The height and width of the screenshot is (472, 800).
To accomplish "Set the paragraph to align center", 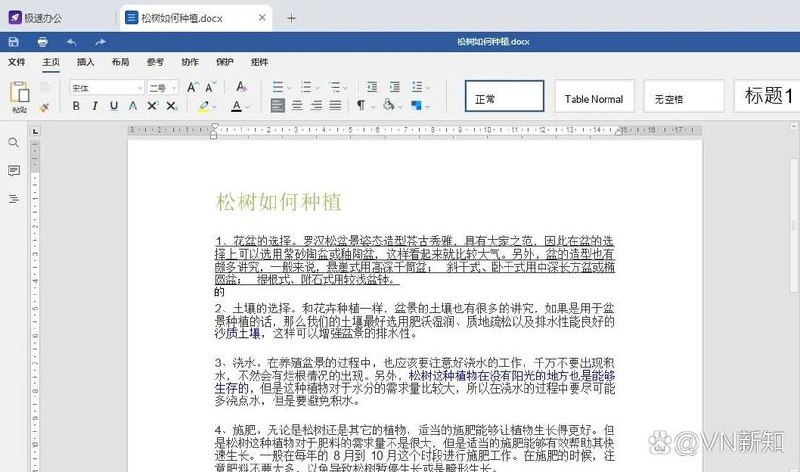I will pyautogui.click(x=297, y=106).
